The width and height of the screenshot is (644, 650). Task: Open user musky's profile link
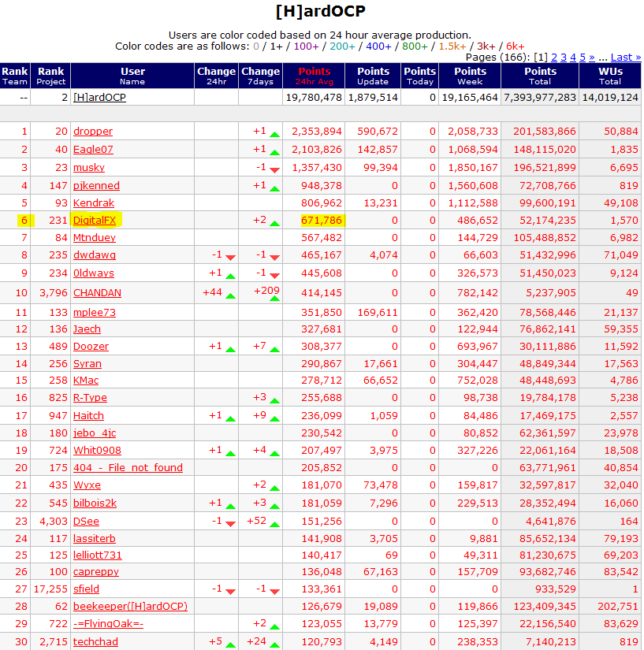[89, 168]
